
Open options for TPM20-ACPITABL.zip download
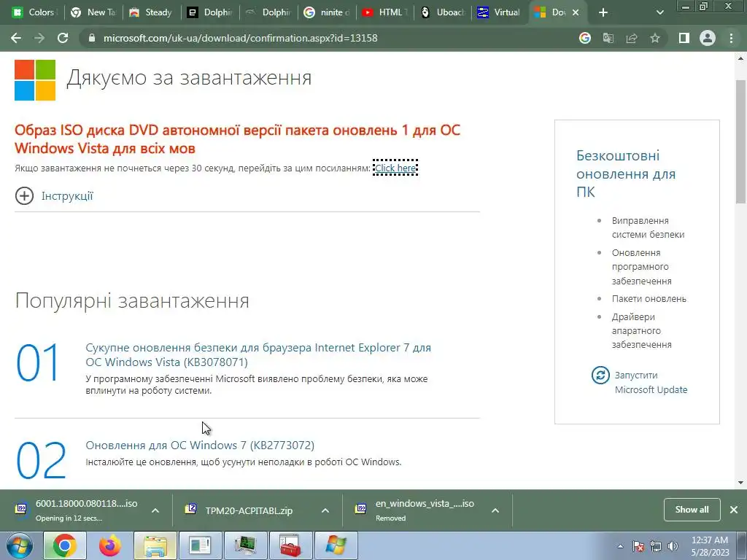click(x=325, y=510)
